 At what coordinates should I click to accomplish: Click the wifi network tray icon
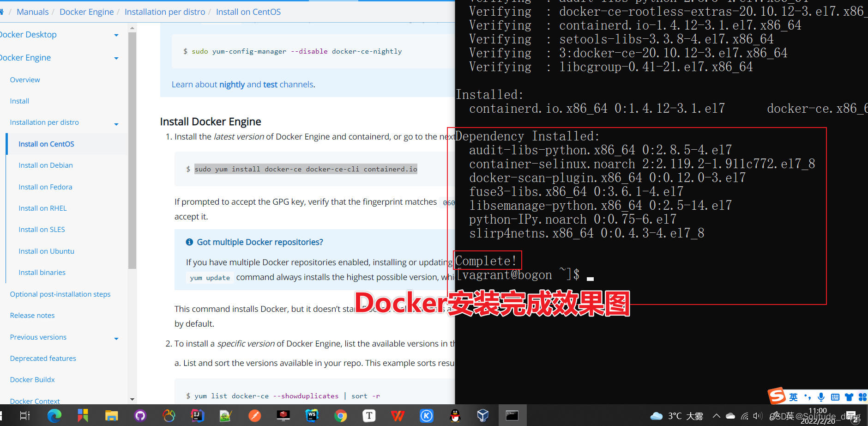744,416
